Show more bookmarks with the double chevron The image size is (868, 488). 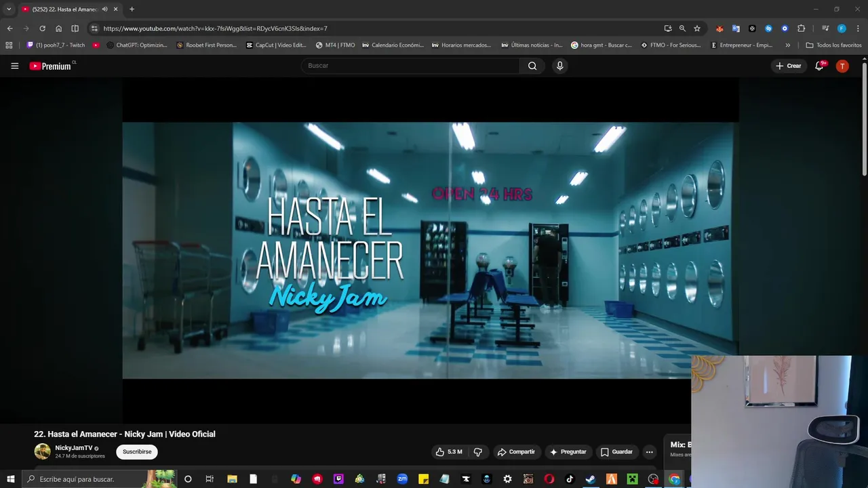click(x=787, y=45)
